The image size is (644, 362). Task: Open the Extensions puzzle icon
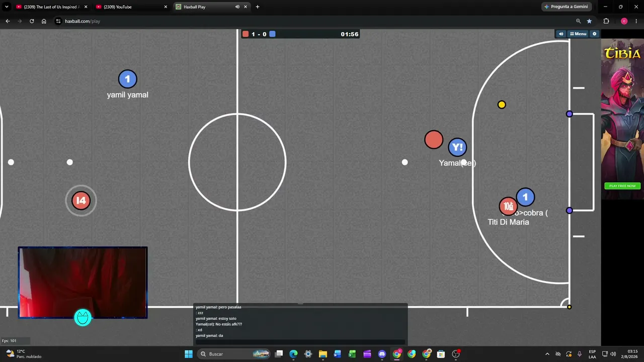[x=606, y=21]
